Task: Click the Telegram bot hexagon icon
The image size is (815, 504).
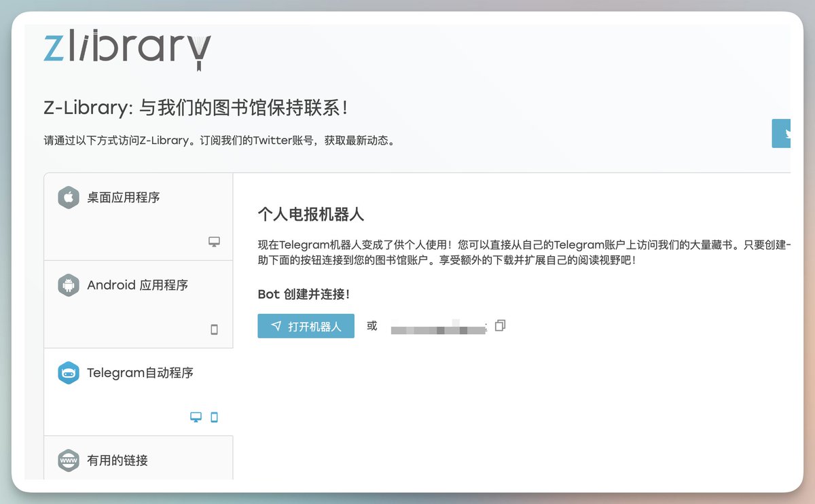Action: (69, 373)
